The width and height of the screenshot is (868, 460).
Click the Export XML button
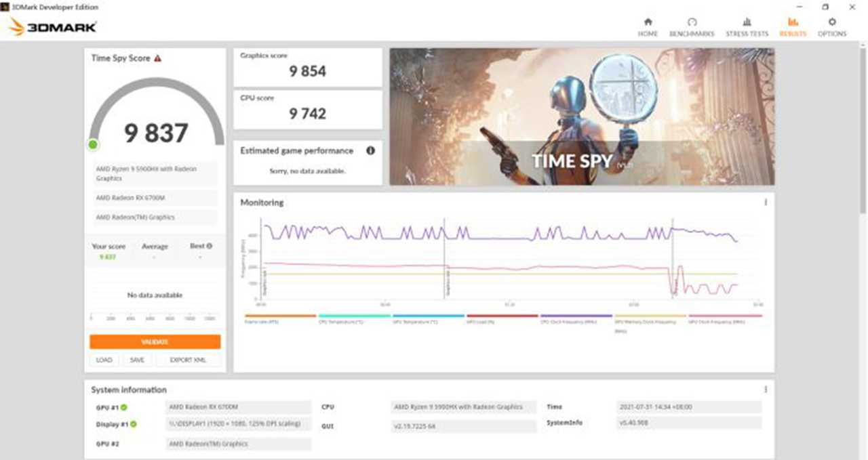click(x=188, y=360)
